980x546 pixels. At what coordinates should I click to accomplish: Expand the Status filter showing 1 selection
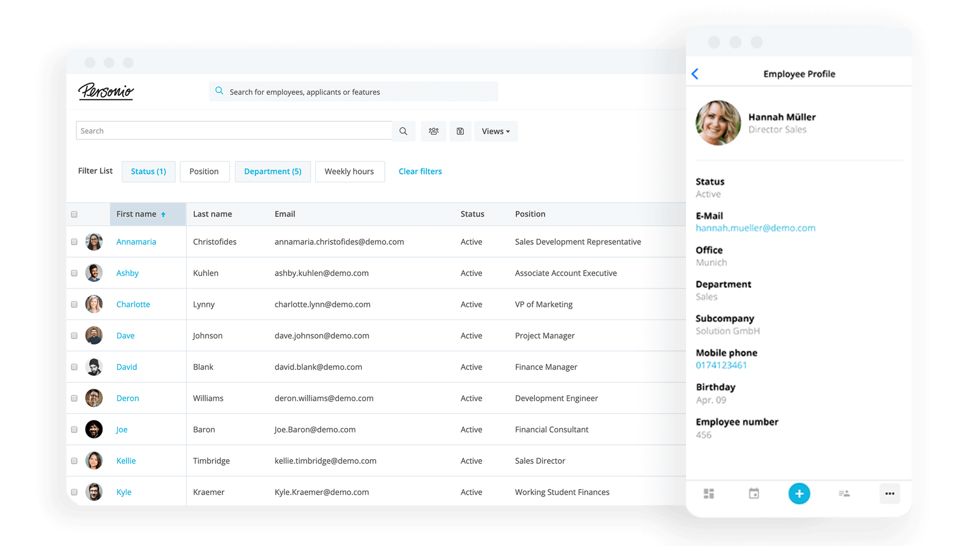tap(148, 171)
